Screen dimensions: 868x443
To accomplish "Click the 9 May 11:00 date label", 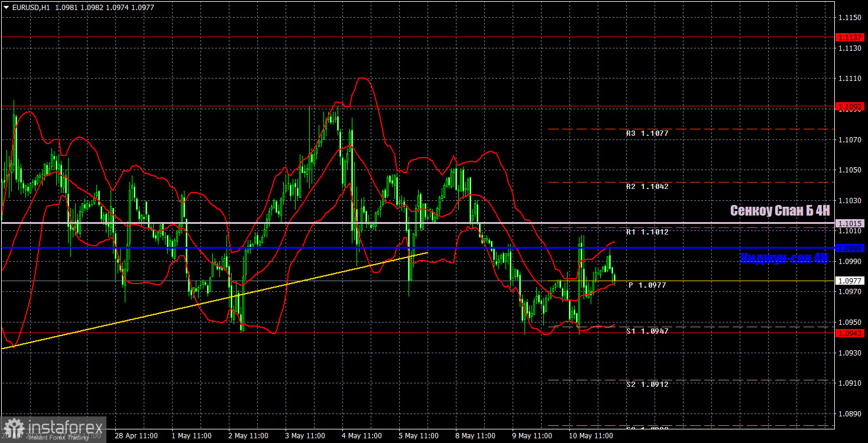I will pos(532,436).
